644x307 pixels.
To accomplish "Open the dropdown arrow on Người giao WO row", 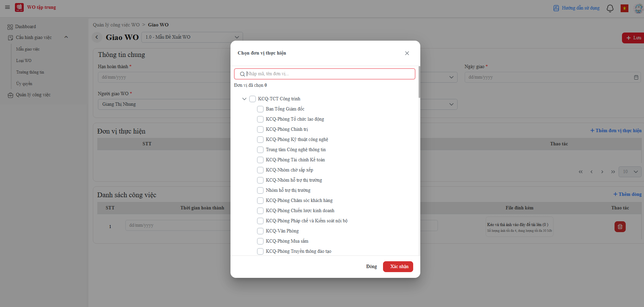I will click(x=451, y=104).
